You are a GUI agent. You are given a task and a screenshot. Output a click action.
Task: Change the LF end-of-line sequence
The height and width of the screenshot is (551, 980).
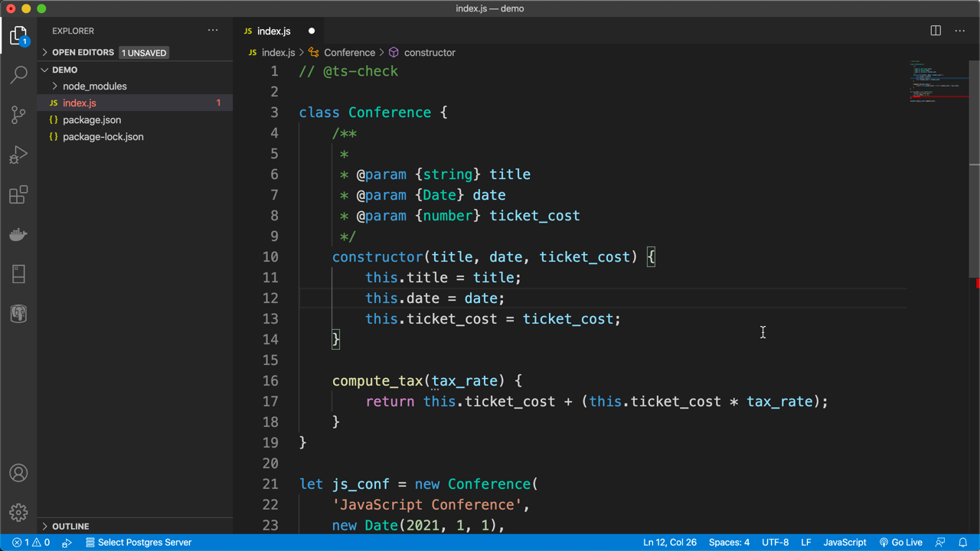click(806, 542)
